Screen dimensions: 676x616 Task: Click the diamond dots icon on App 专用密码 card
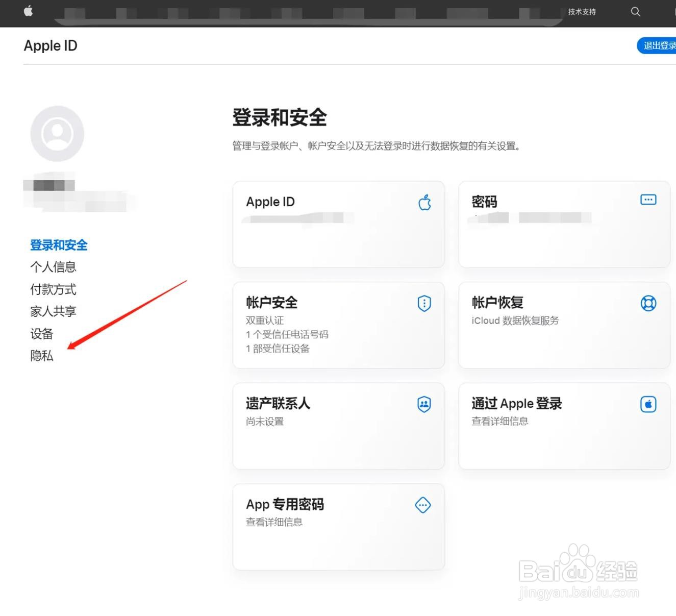coord(423,505)
